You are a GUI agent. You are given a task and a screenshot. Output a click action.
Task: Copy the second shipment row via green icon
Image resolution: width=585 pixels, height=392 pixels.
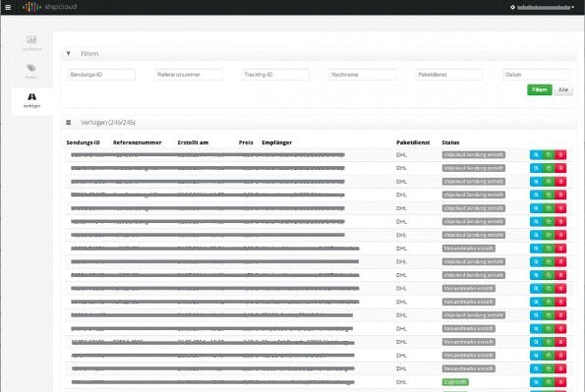click(x=549, y=168)
